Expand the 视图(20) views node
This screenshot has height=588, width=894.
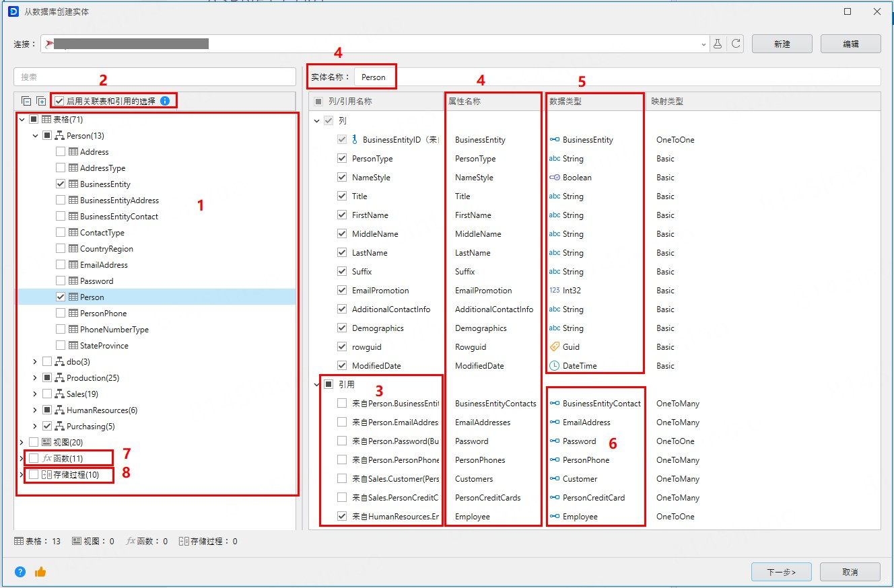22,442
